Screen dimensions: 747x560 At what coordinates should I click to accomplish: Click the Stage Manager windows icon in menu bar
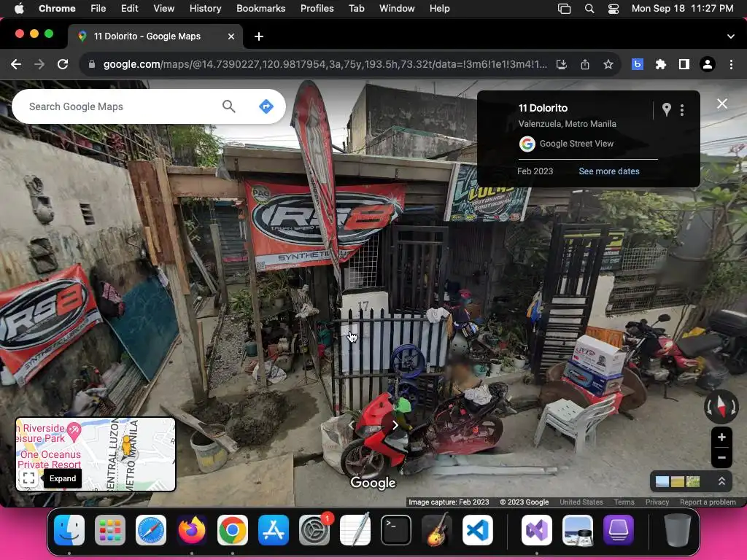click(564, 9)
